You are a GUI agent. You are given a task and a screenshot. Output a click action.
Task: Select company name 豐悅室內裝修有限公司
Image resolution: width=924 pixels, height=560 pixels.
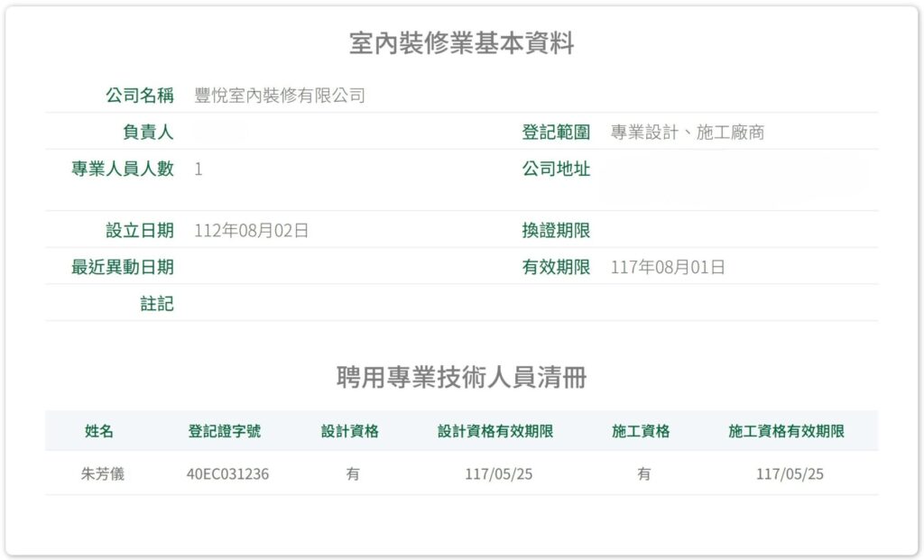pyautogui.click(x=280, y=96)
